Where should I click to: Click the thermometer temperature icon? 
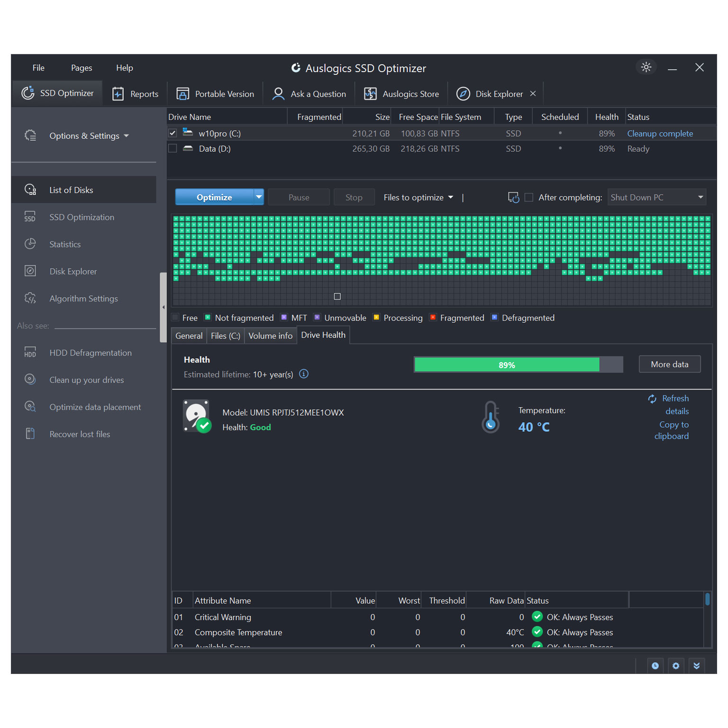[x=491, y=417]
